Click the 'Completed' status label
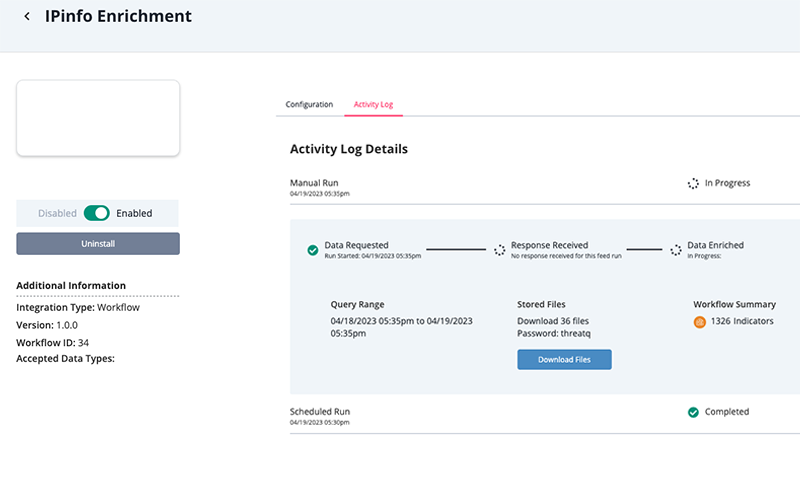Viewport: 800px width, 488px height. pos(727,411)
